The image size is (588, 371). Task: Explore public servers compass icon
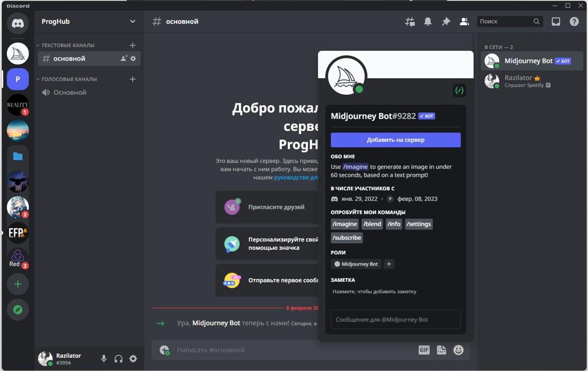(18, 310)
